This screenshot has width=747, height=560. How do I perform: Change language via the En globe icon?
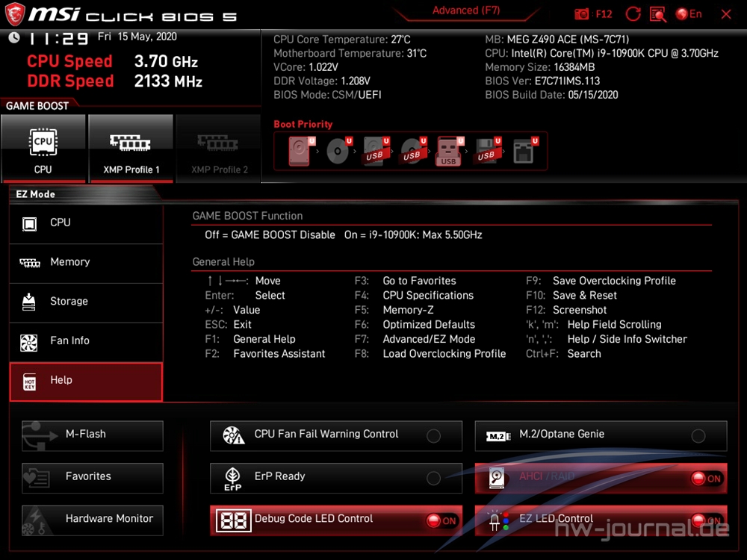click(x=689, y=13)
